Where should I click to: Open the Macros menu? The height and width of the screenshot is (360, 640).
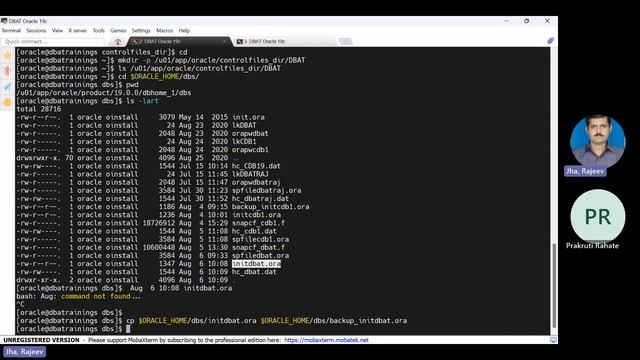point(164,31)
